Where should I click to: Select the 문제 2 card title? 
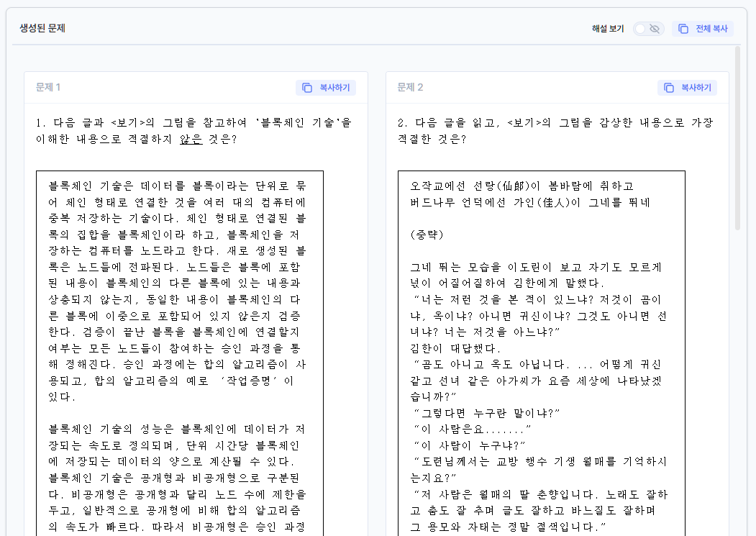(x=410, y=88)
